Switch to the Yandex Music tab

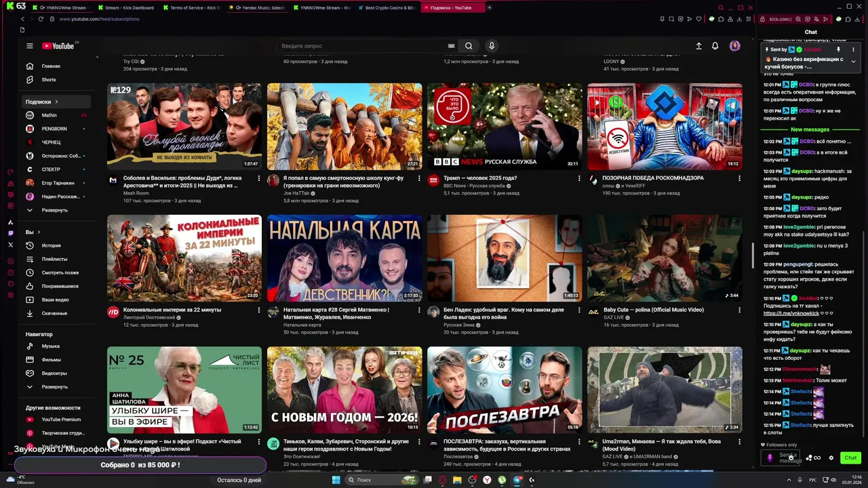tap(256, 7)
